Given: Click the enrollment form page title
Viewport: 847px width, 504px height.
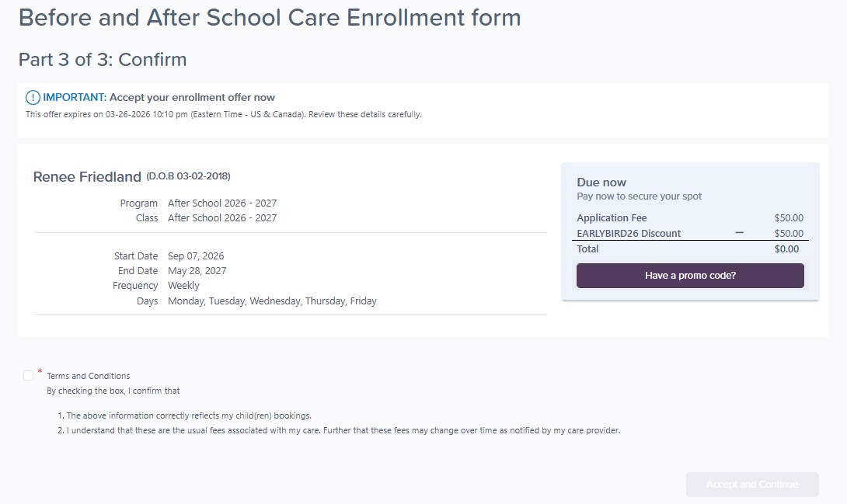Looking at the screenshot, I should 270,18.
